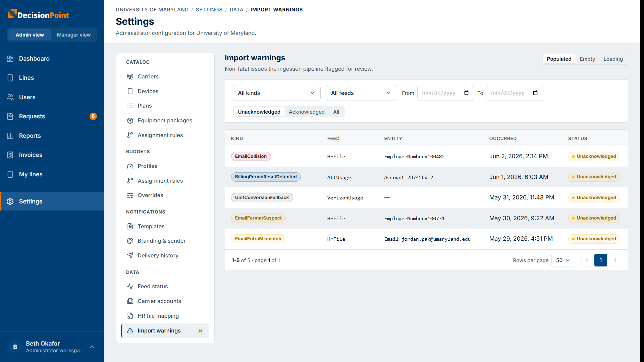Go to page 1 in pagination

pos(600,260)
